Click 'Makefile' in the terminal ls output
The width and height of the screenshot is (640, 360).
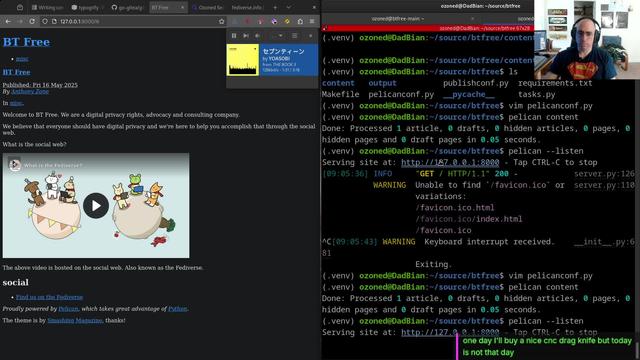340,94
